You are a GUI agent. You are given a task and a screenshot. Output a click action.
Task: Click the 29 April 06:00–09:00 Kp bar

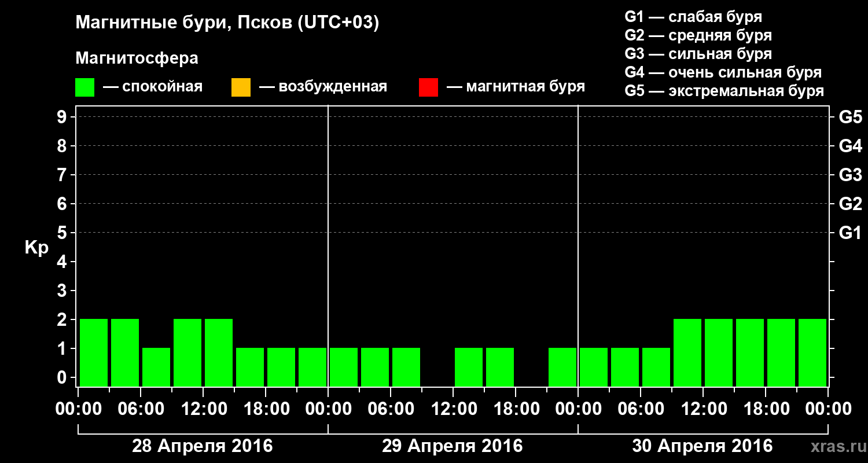pos(406,367)
